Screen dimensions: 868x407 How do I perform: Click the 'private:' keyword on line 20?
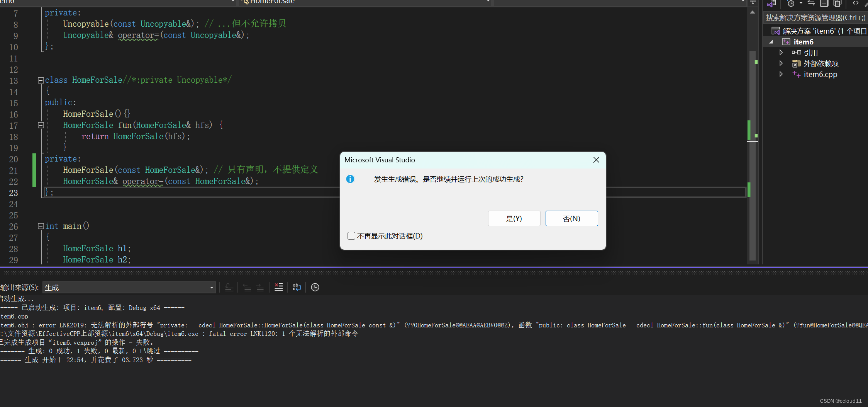[63, 159]
